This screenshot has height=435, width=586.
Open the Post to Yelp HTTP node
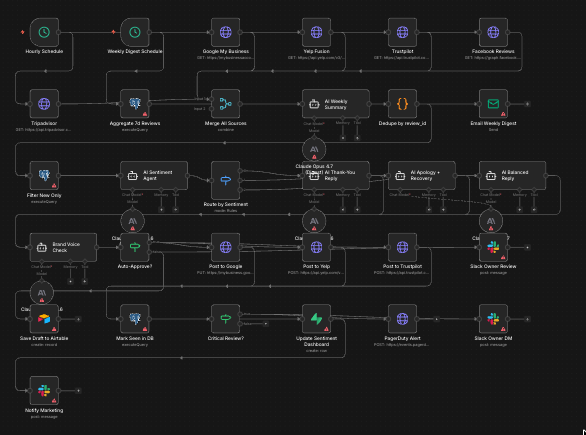316,247
